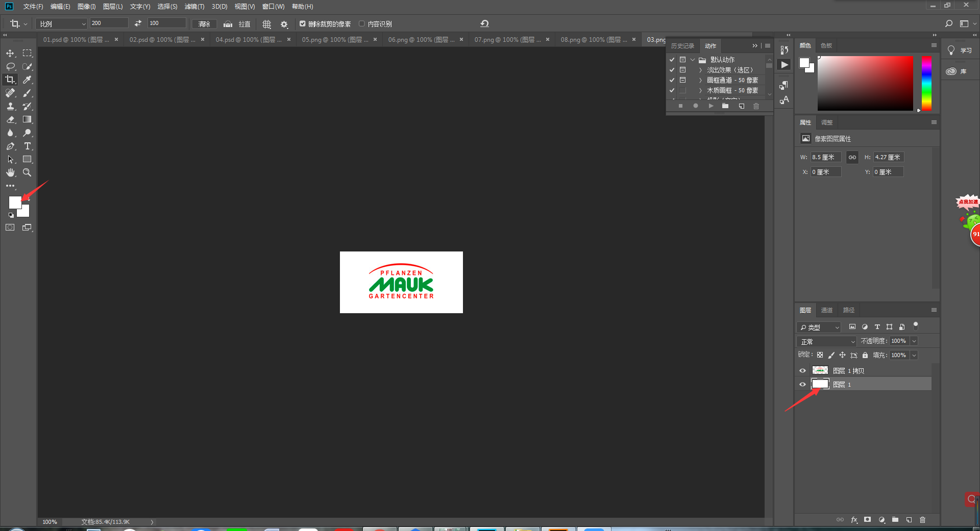The height and width of the screenshot is (531, 980).
Task: Select the Clone Stamp tool
Action: pos(10,106)
